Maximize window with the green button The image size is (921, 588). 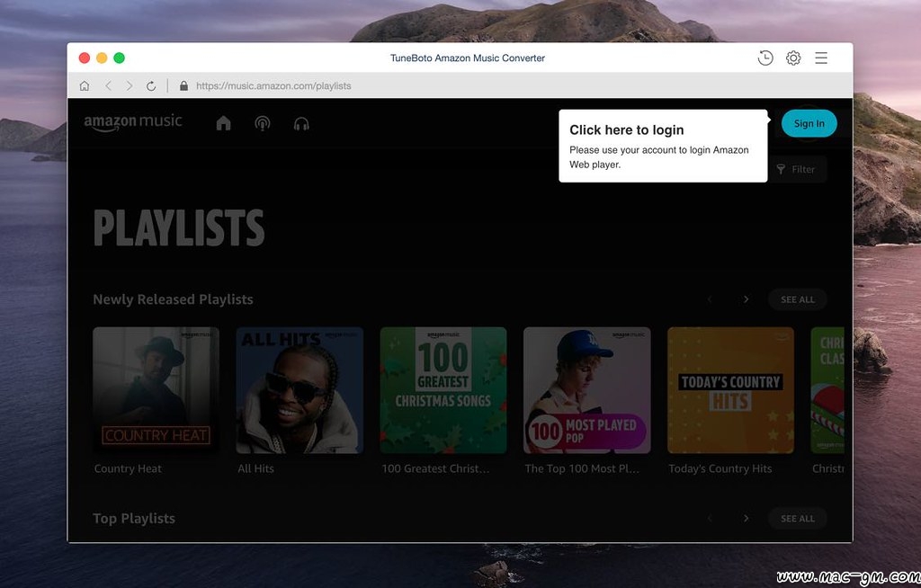click(x=120, y=58)
